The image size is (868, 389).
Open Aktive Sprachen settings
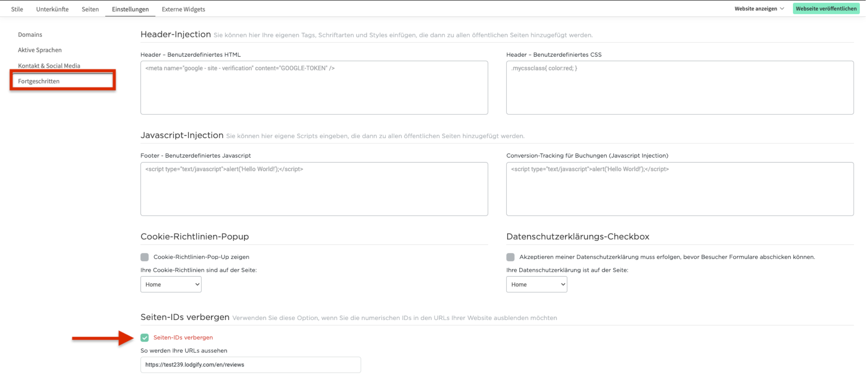tap(40, 50)
